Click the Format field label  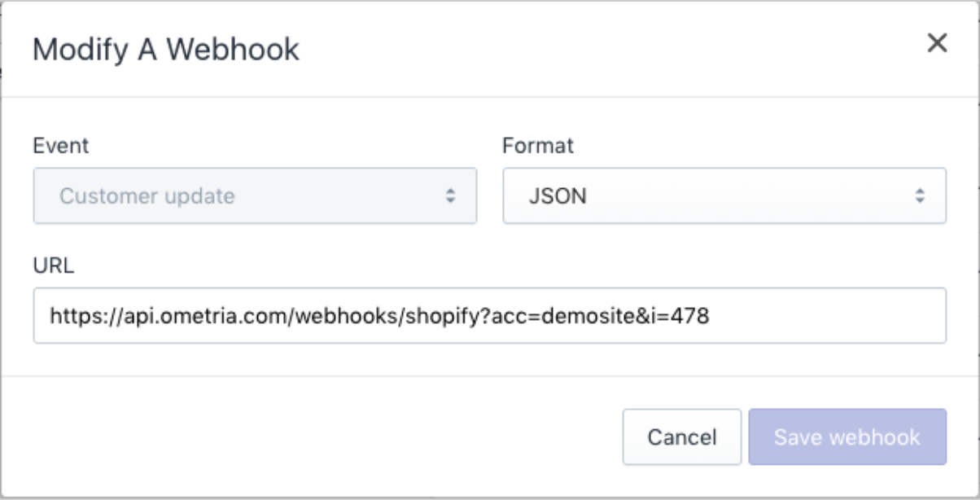[538, 146]
